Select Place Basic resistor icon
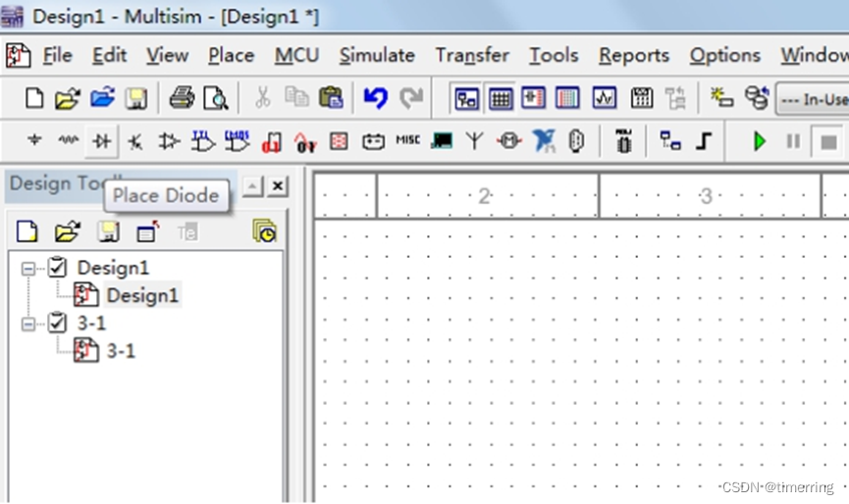Viewport: 849px width, 504px height. (x=69, y=140)
